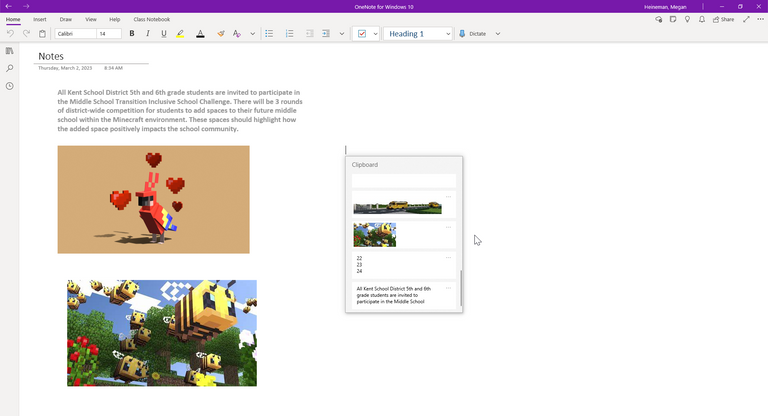This screenshot has height=416, width=768.
Task: Select the yellow text highlight color
Action: pyautogui.click(x=180, y=33)
